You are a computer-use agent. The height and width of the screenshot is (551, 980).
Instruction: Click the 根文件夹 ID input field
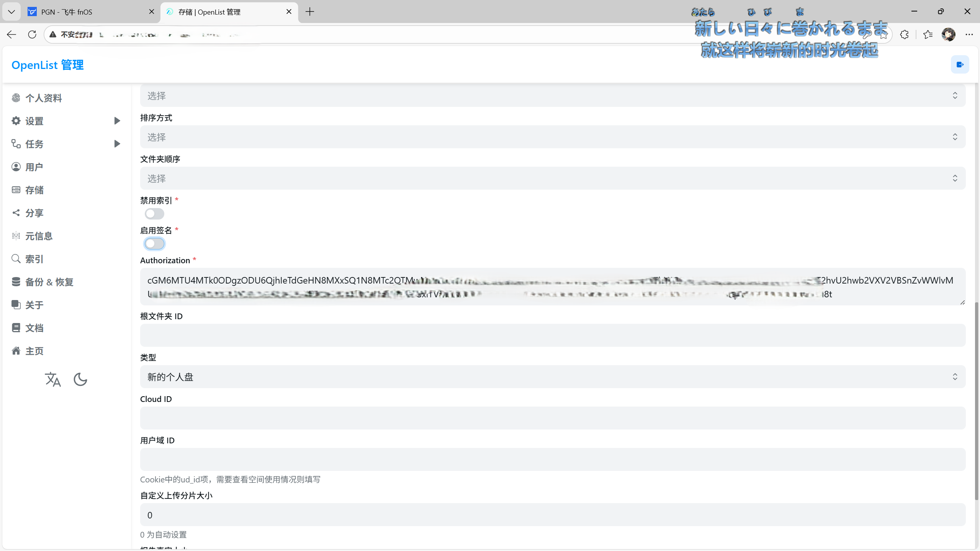(x=553, y=336)
